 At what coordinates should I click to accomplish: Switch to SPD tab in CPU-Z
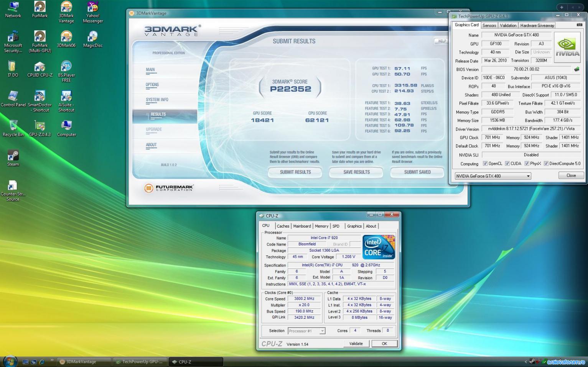pos(336,226)
